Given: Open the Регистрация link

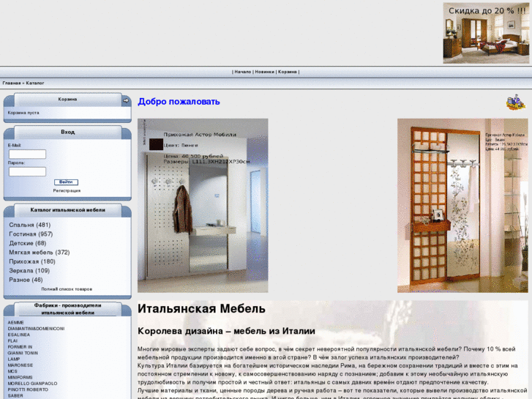Looking at the screenshot, I should point(67,191).
